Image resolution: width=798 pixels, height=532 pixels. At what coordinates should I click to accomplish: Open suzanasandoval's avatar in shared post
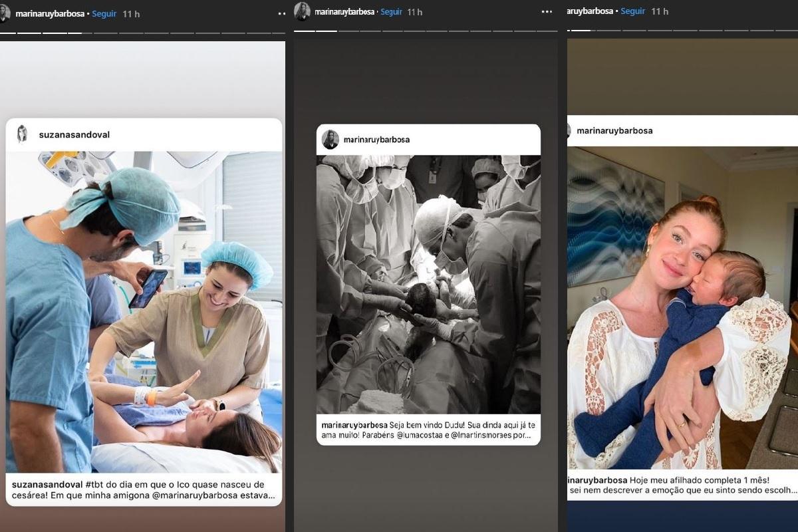coord(23,134)
